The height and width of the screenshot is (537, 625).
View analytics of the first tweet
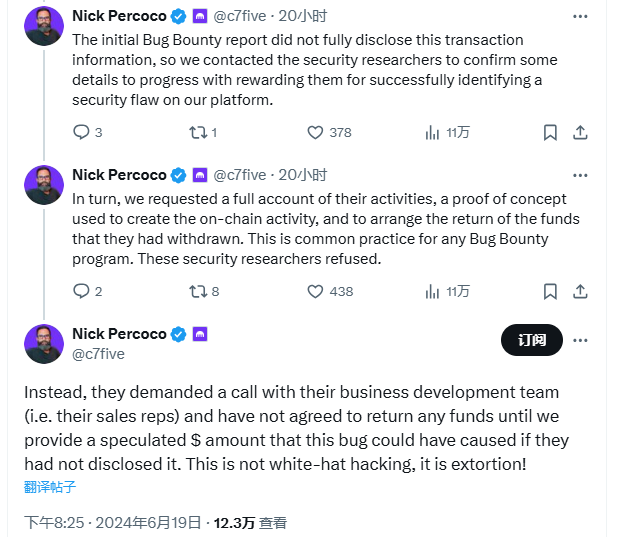pos(433,132)
